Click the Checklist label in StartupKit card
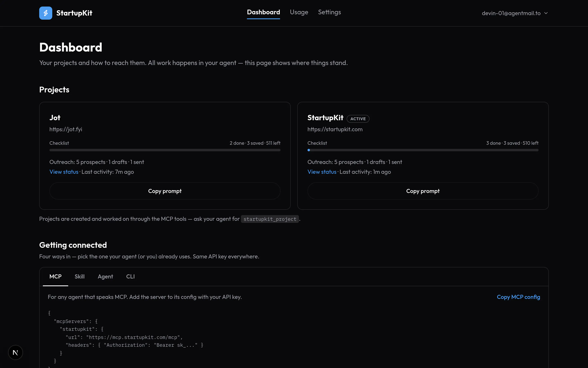The image size is (588, 368). click(x=317, y=143)
